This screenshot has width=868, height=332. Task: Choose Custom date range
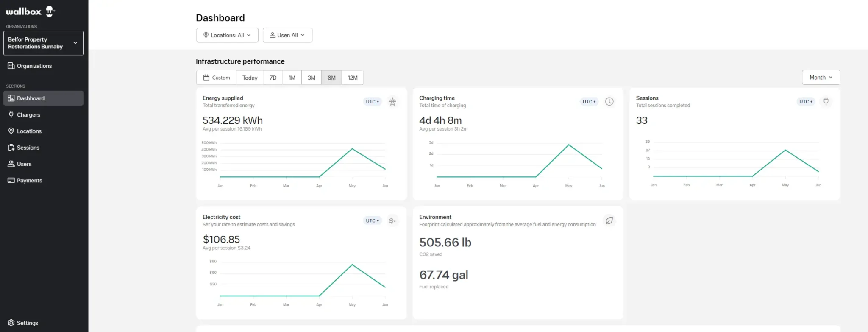(x=217, y=78)
